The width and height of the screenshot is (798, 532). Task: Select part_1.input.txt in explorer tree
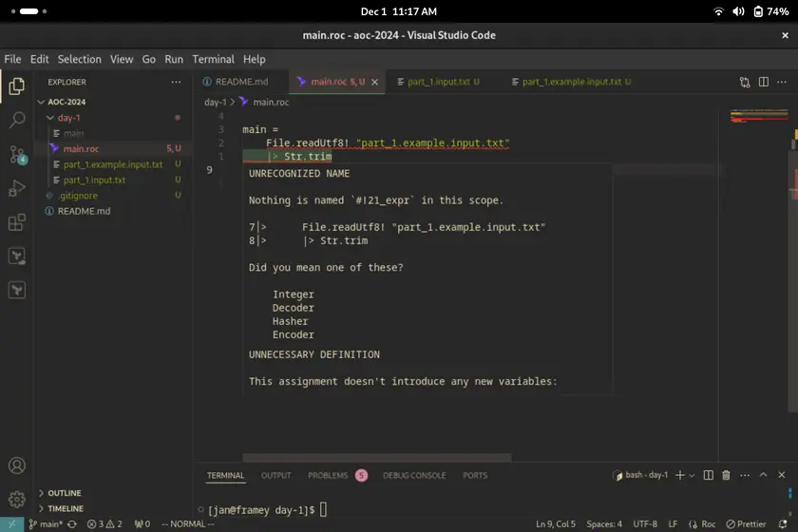coord(113,180)
